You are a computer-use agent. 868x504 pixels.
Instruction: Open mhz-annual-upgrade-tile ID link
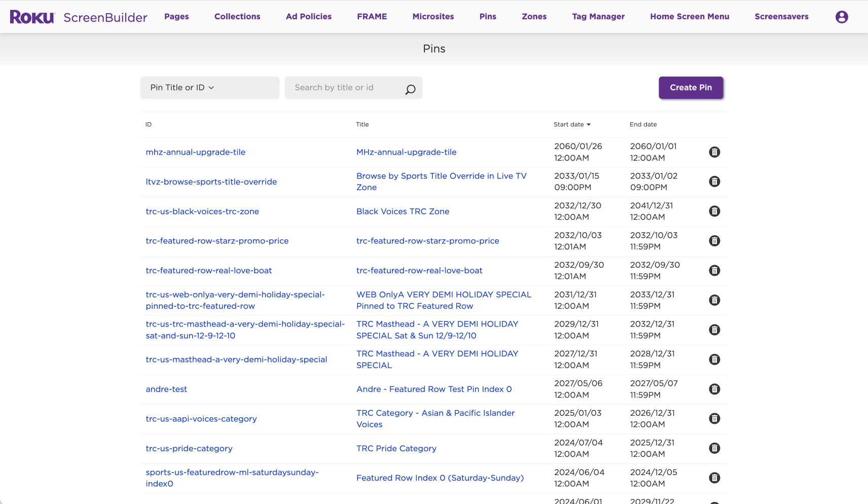coord(196,152)
